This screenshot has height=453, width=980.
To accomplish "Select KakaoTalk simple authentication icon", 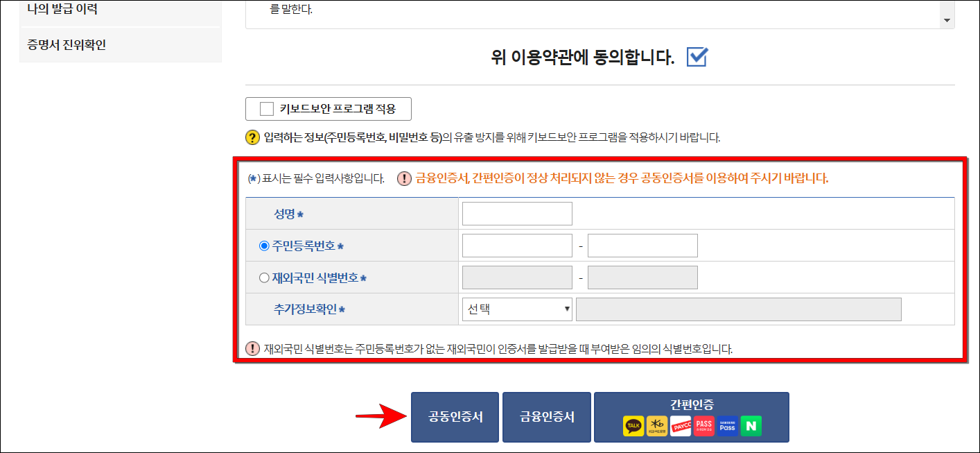I will tap(633, 426).
